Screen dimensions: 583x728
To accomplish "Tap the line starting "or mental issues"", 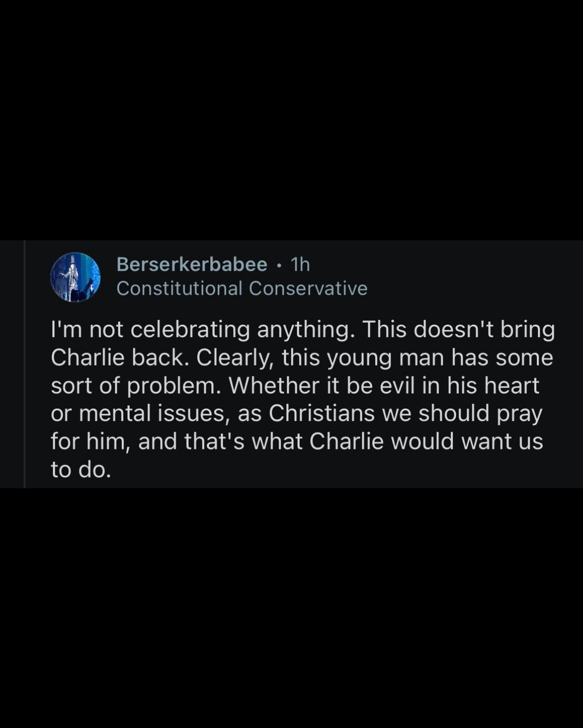I will click(297, 414).
